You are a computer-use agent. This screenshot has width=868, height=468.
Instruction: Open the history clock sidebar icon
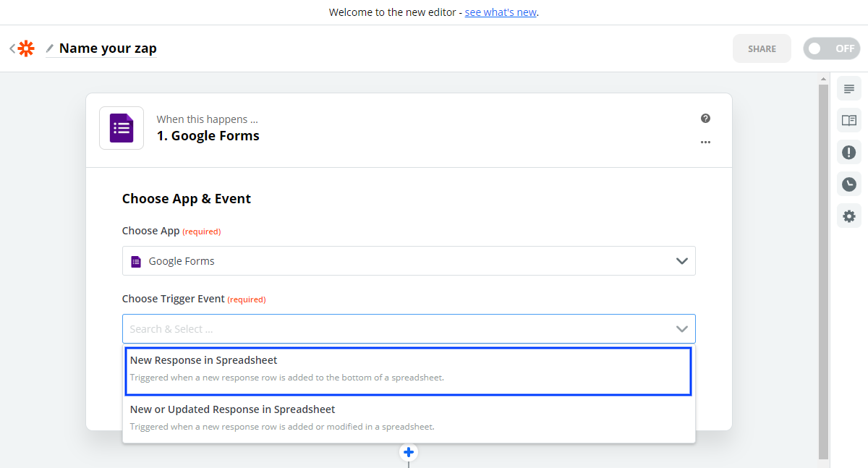(x=849, y=184)
